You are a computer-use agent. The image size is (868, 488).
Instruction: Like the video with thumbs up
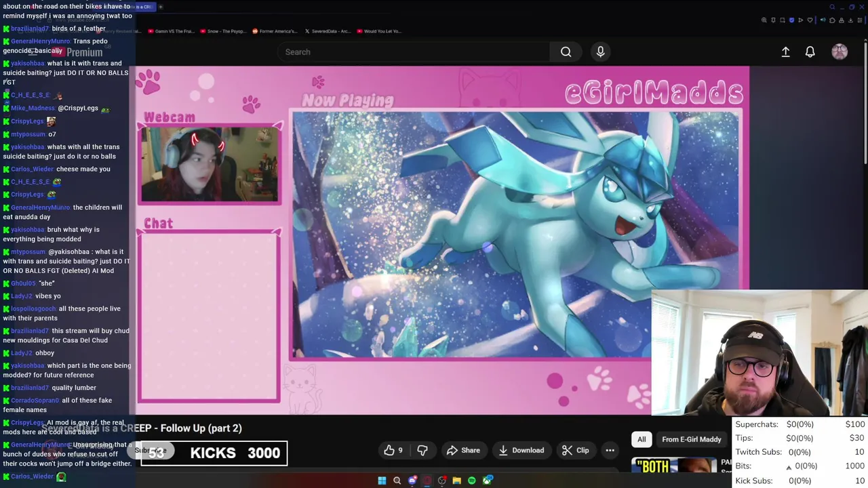click(393, 450)
